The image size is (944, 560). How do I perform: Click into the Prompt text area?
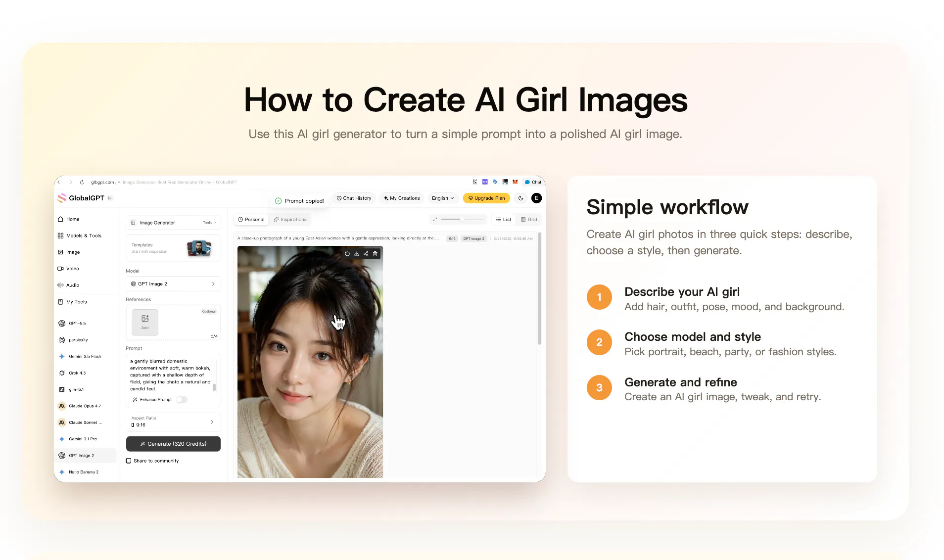click(170, 375)
